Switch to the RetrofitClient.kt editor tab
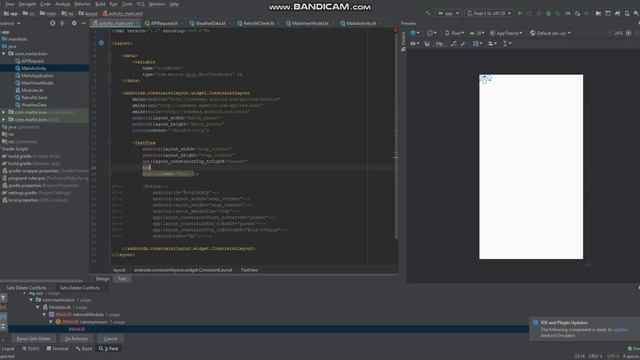The width and height of the screenshot is (640, 360). click(259, 23)
